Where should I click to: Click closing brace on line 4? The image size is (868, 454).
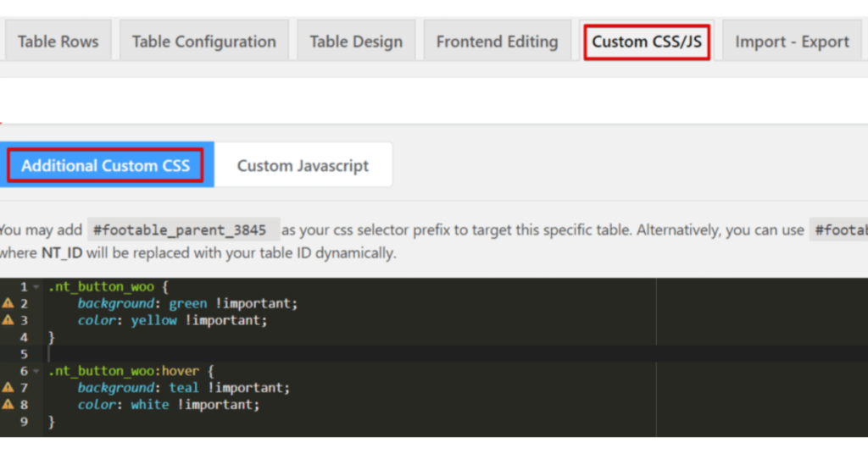tap(52, 337)
